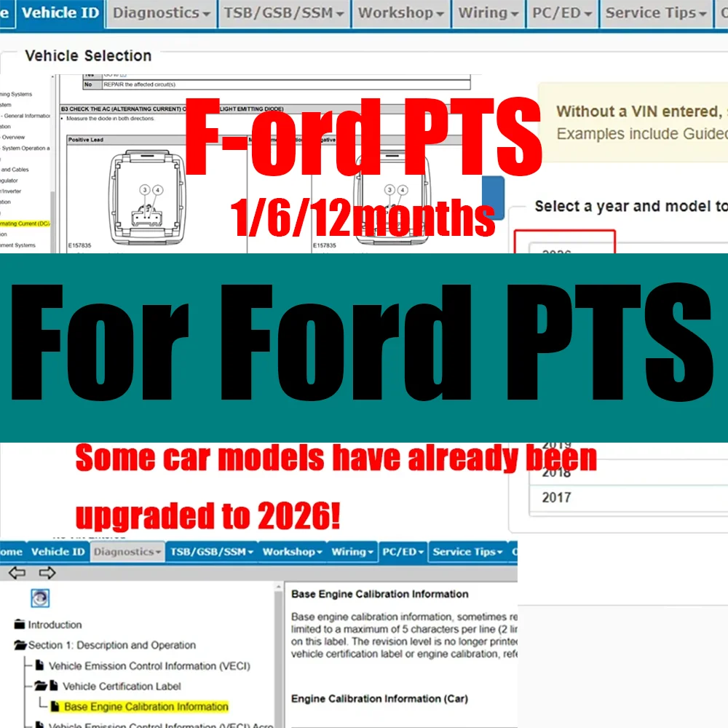The height and width of the screenshot is (728, 728).
Task: Open the Vehicle Certification Label entry
Action: (x=122, y=687)
